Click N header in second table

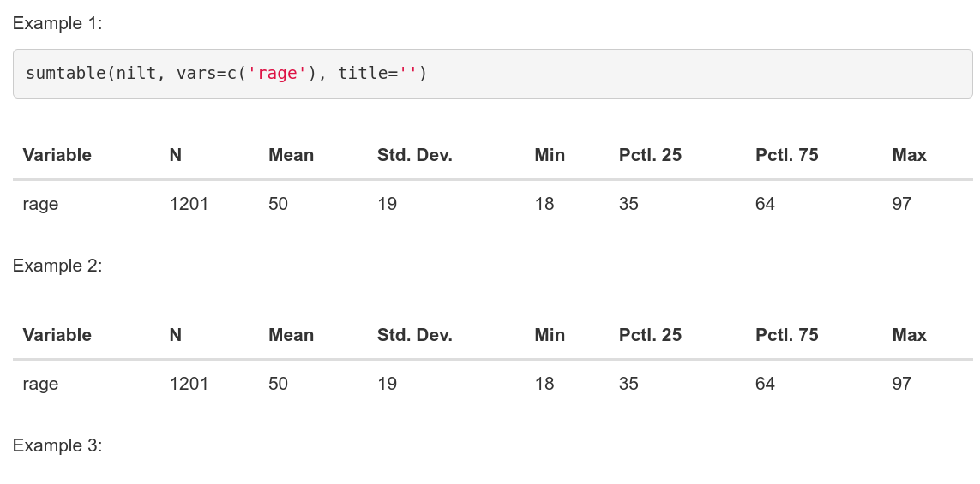coord(176,335)
